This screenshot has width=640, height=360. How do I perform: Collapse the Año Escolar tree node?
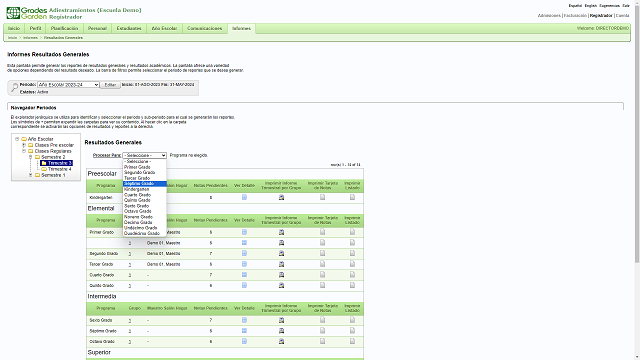pyautogui.click(x=17, y=139)
